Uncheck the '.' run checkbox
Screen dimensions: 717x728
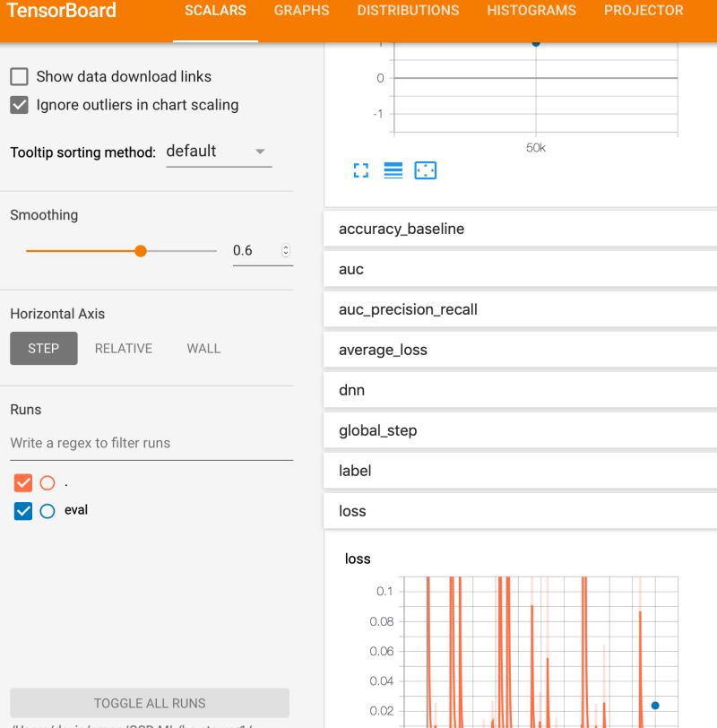point(23,483)
